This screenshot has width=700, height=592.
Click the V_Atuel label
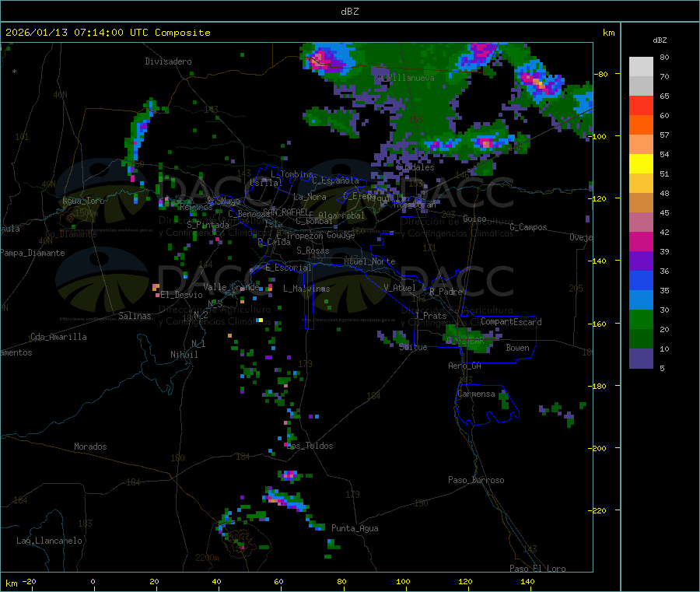click(400, 288)
